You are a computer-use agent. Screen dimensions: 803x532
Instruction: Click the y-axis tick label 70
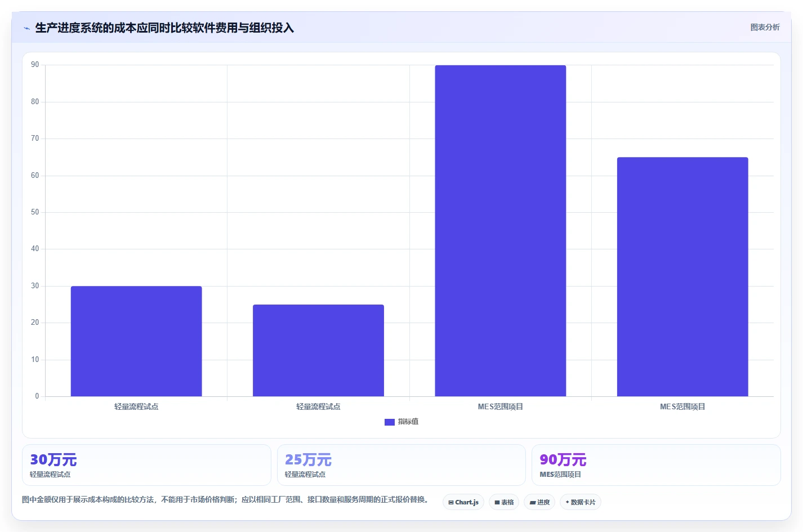coord(35,138)
